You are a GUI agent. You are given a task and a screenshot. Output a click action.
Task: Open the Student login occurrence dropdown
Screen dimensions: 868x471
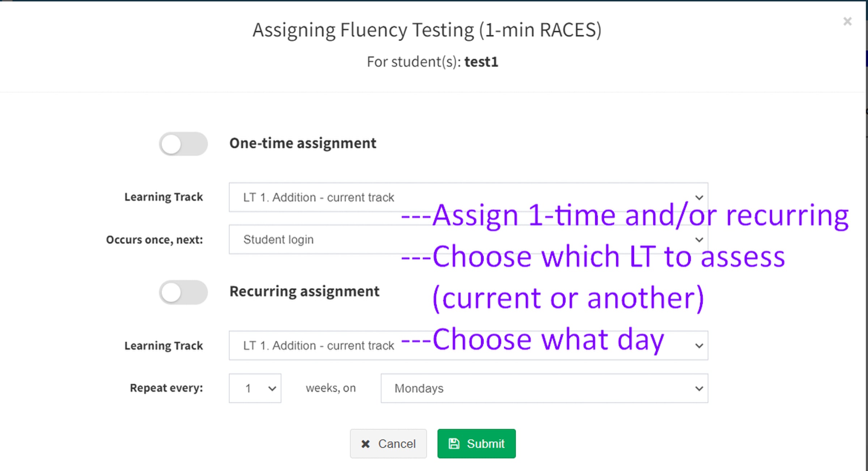point(468,239)
